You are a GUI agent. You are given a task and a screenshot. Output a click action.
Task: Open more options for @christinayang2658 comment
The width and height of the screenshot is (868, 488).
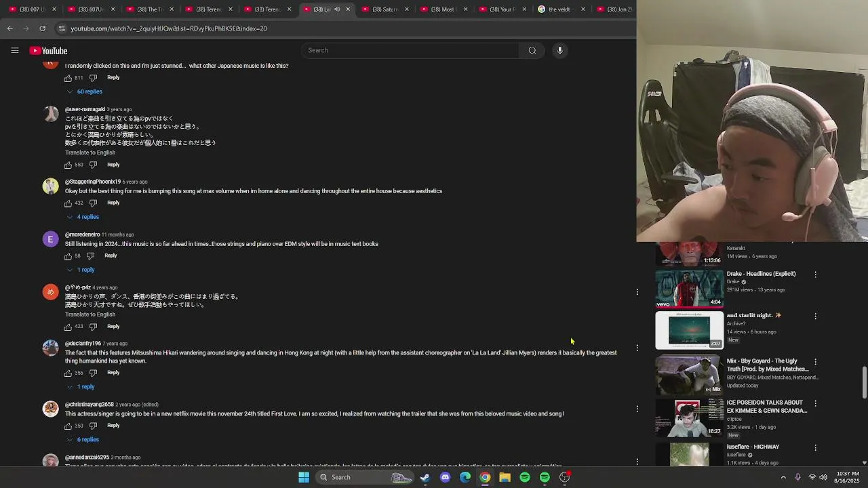point(637,409)
